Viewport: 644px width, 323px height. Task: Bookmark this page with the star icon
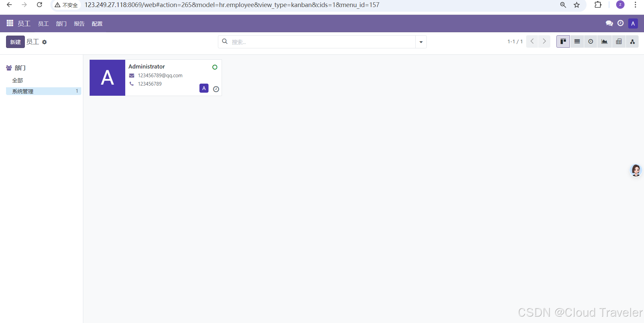pos(577,5)
